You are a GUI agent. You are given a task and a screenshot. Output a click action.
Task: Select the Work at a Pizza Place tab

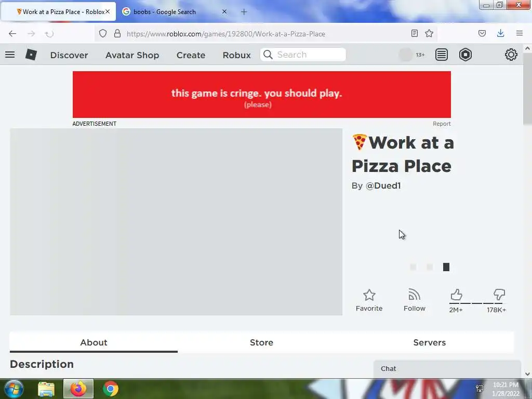pos(59,11)
